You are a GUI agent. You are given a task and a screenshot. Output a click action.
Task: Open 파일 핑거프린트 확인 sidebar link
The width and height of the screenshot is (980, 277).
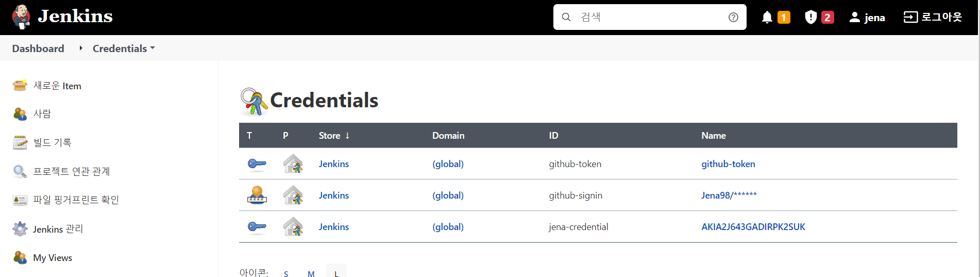pos(76,200)
